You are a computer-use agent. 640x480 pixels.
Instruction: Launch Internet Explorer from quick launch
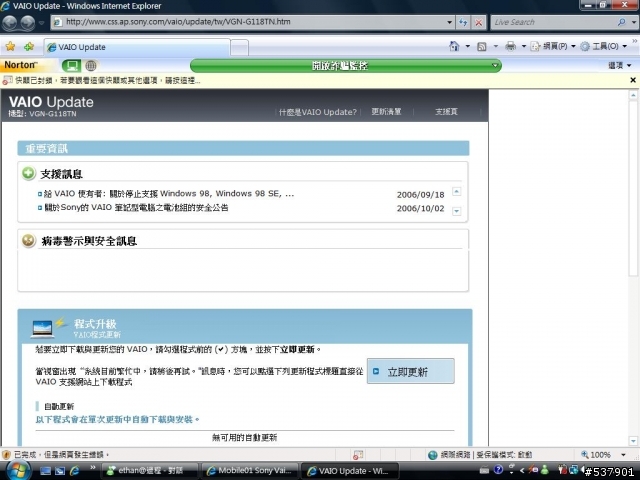pyautogui.click(x=75, y=471)
